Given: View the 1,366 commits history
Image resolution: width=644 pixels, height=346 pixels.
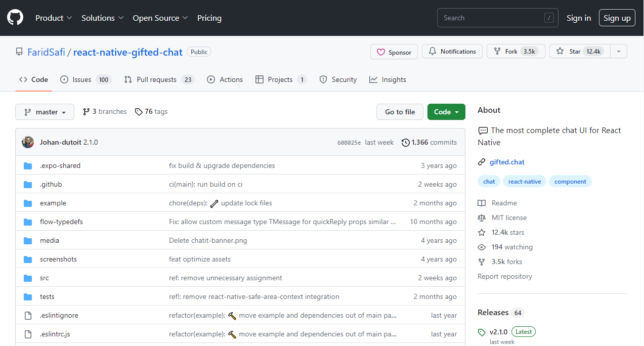Looking at the screenshot, I should coord(429,142).
